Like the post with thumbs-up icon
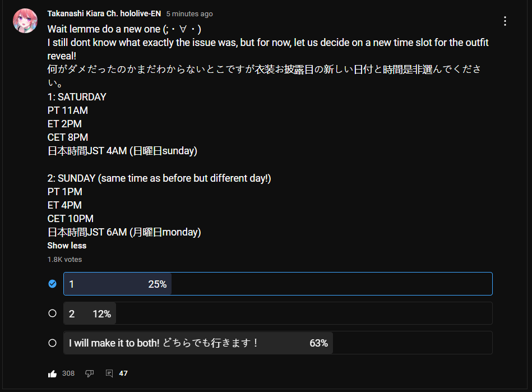Screen dimensions: 532x392 pyautogui.click(x=52, y=373)
